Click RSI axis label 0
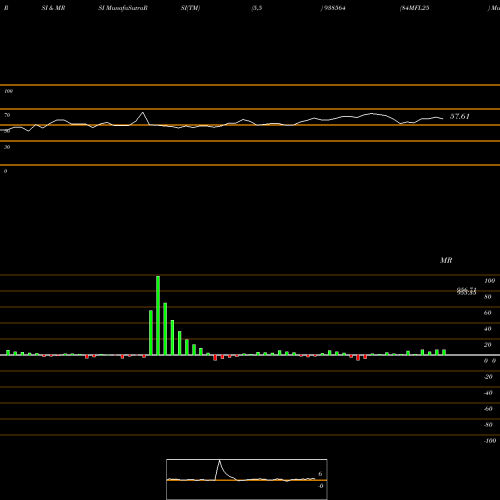 coord(5,171)
